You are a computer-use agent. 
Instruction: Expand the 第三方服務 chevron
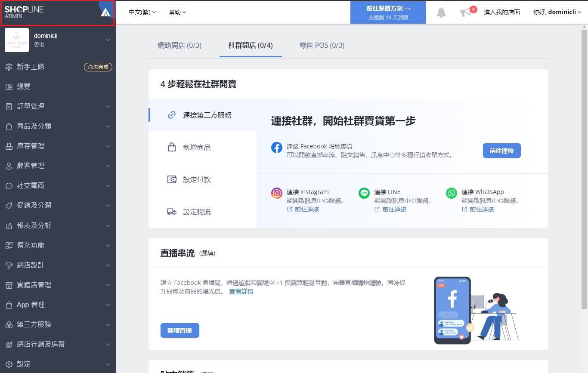click(x=108, y=325)
